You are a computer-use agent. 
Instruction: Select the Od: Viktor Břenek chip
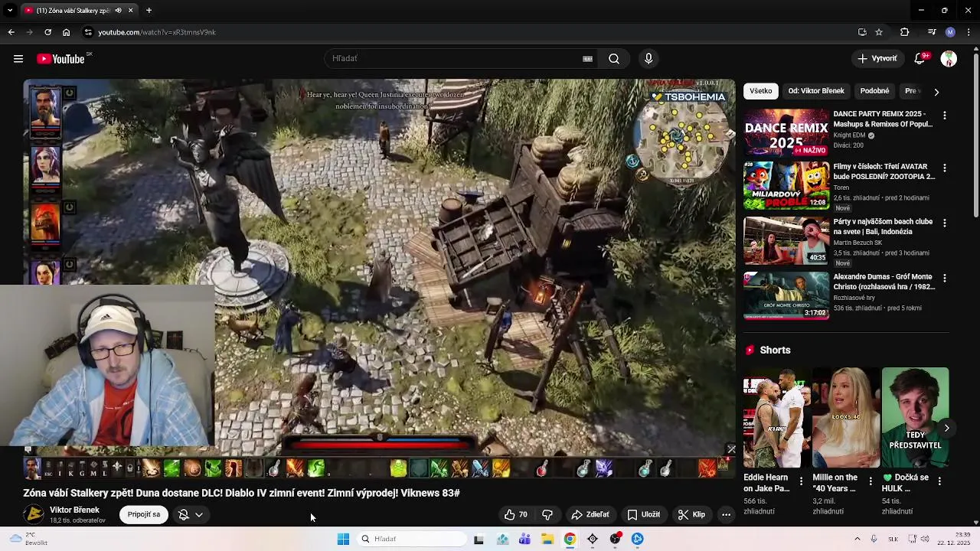click(816, 91)
